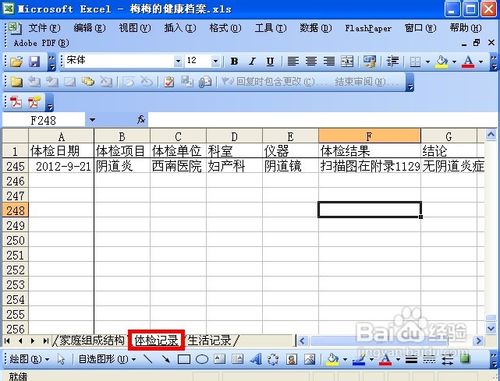Select the Rectangle drawing tool

click(x=184, y=359)
